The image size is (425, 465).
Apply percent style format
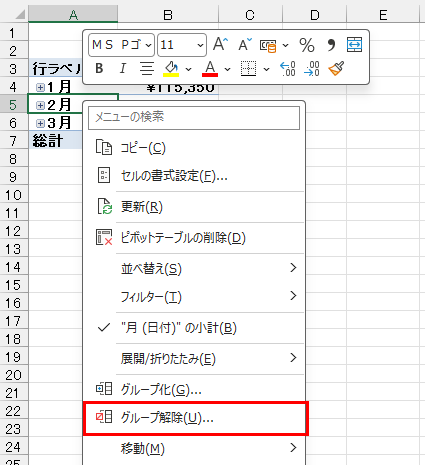click(307, 45)
